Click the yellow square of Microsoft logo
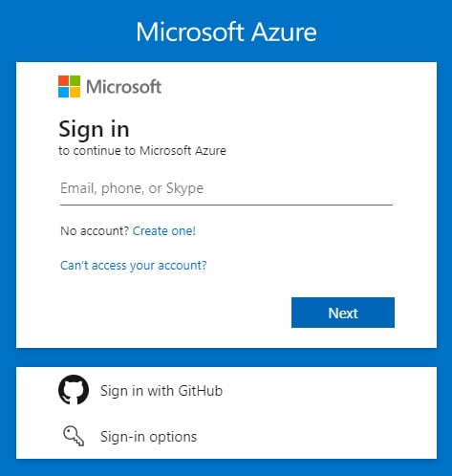Viewport: 452px width, 476px height. point(75,93)
